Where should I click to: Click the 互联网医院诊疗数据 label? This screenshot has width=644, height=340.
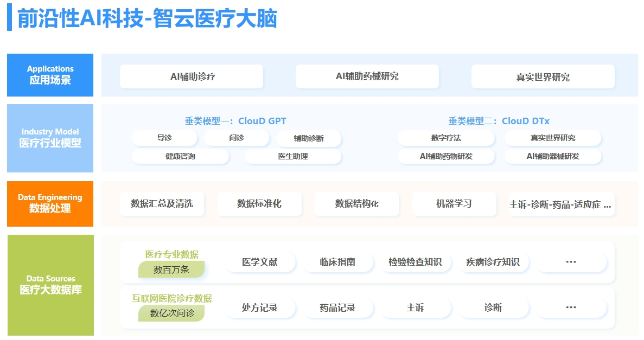(171, 299)
